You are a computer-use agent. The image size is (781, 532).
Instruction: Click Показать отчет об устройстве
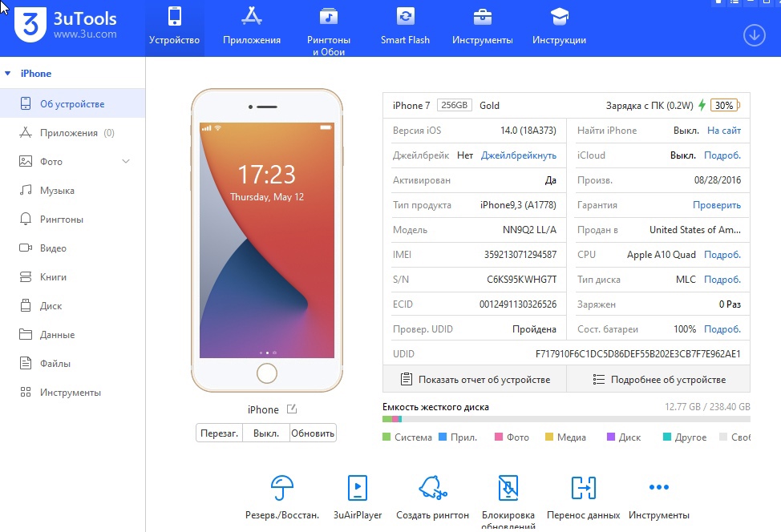point(475,379)
